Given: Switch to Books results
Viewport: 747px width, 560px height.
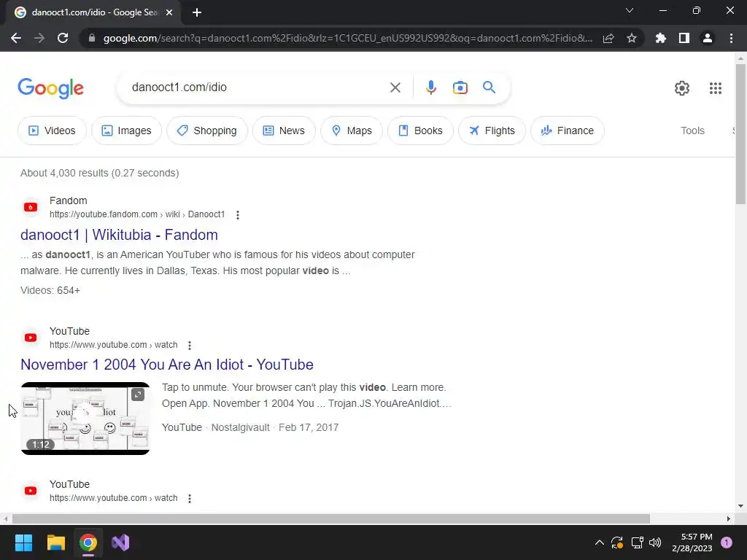Looking at the screenshot, I should tap(420, 131).
